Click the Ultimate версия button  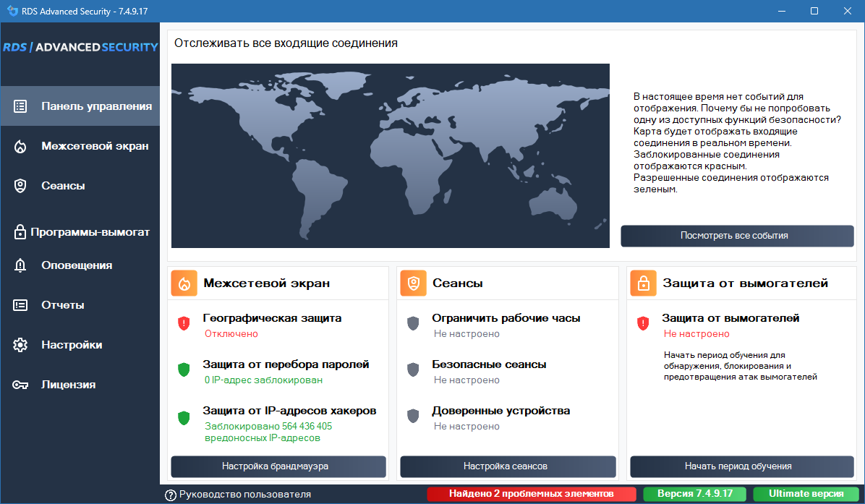806,494
